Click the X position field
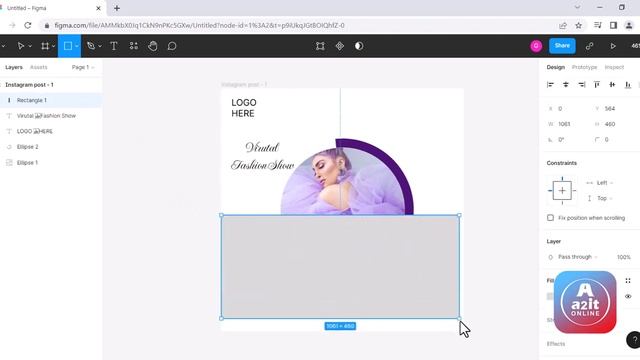Image resolution: width=640 pixels, height=360 pixels. (x=567, y=109)
